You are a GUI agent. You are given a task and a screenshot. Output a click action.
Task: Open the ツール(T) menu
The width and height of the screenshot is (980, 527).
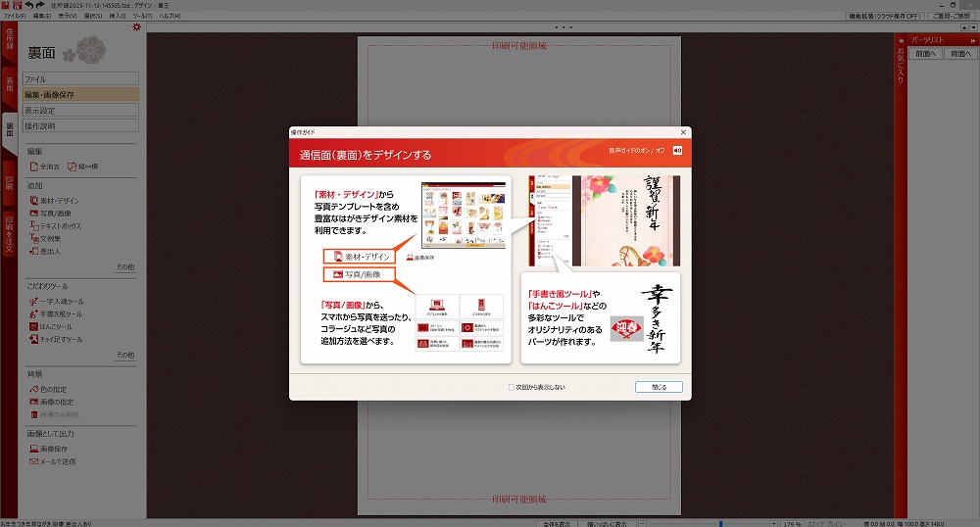143,17
